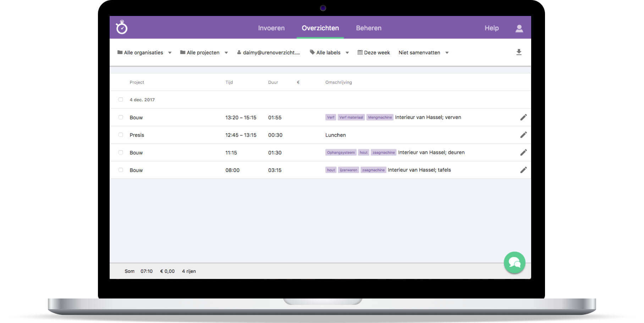Click the 01:55 duration cell
This screenshot has width=644, height=323.
point(275,118)
